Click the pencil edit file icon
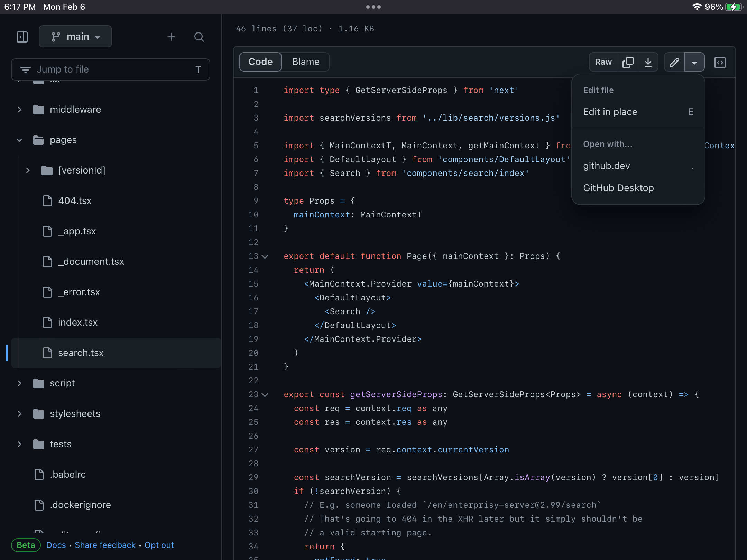 674,62
